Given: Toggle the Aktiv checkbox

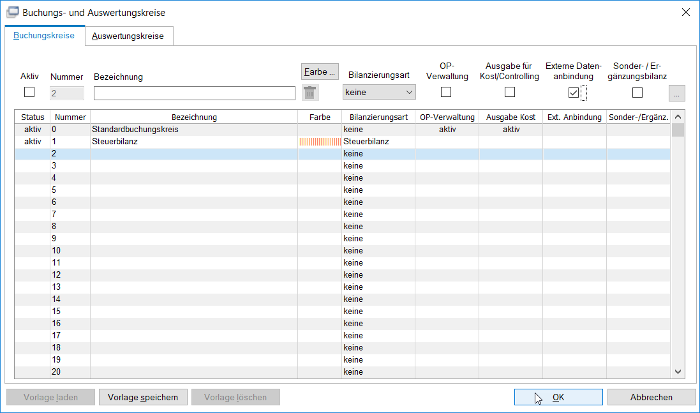Looking at the screenshot, I should (x=29, y=92).
